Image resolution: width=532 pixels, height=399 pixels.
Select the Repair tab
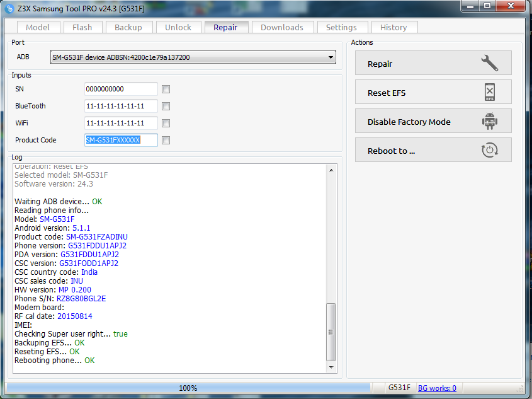click(x=225, y=27)
